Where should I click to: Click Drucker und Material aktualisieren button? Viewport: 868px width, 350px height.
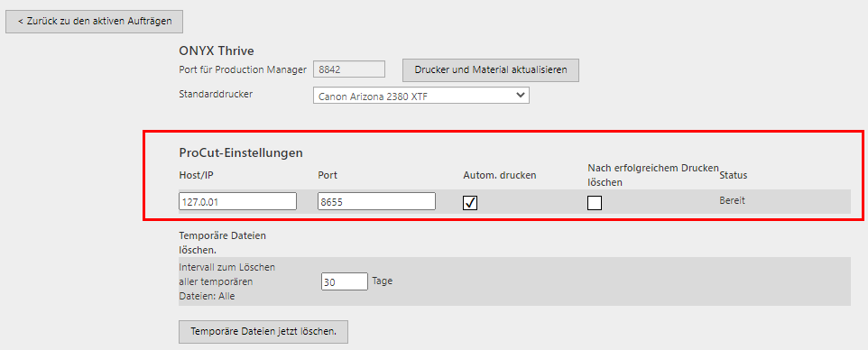click(491, 70)
